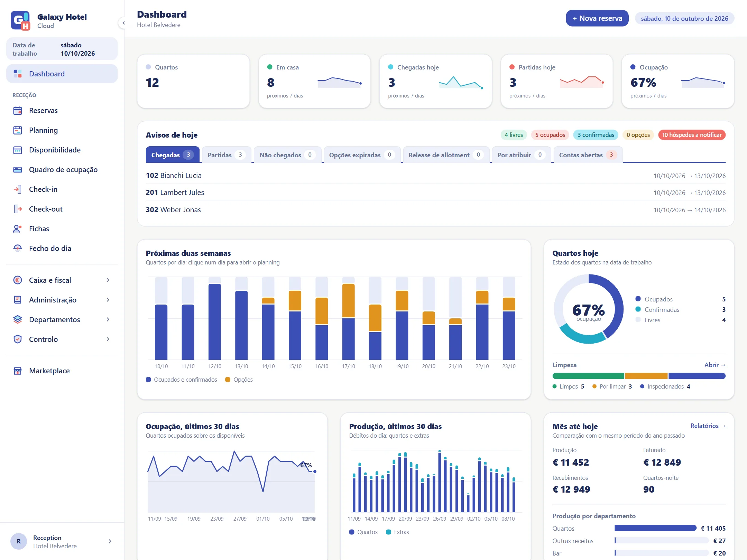
Task: Open the Dashboard icon in sidebar
Action: click(18, 74)
